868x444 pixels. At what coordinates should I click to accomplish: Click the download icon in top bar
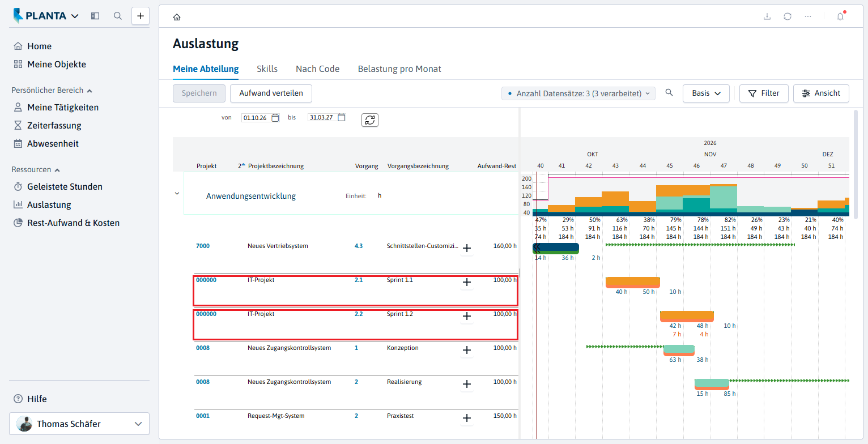click(x=767, y=16)
